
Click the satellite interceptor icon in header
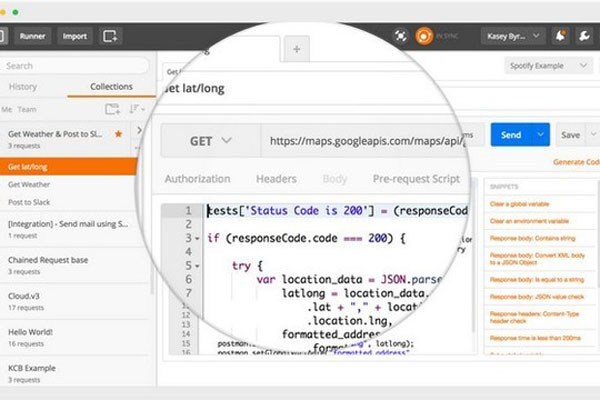tap(401, 36)
